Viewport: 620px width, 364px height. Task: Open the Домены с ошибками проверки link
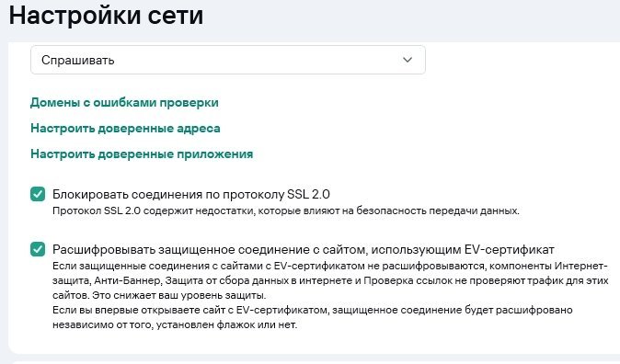pos(124,103)
